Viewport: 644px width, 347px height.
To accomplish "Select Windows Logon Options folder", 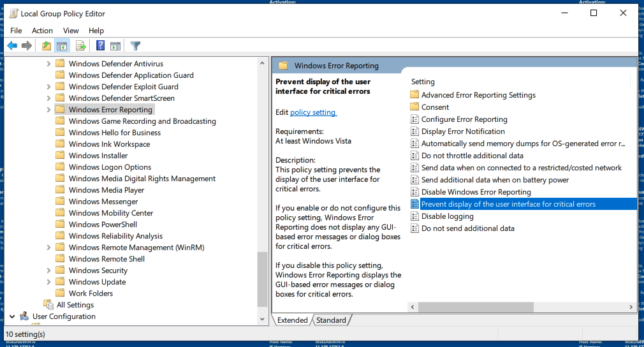I will click(110, 167).
